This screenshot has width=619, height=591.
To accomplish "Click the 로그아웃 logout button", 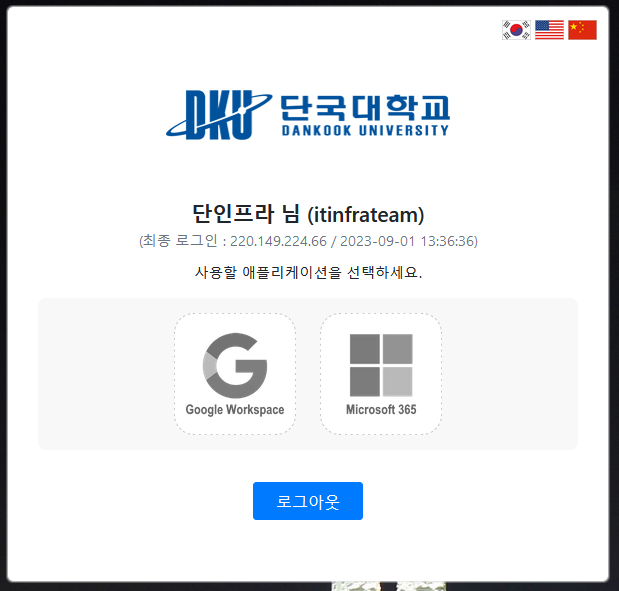I will pyautogui.click(x=308, y=501).
